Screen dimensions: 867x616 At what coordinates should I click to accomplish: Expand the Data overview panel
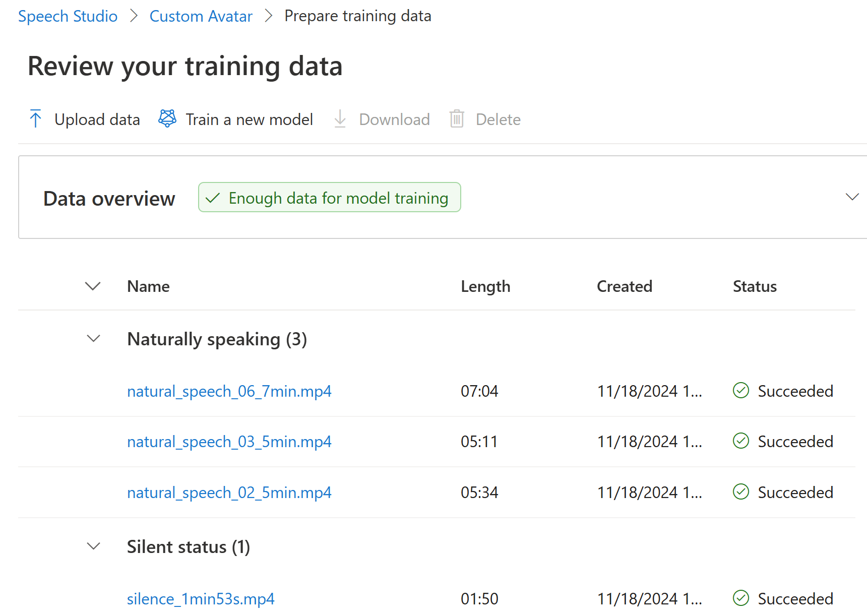(852, 197)
